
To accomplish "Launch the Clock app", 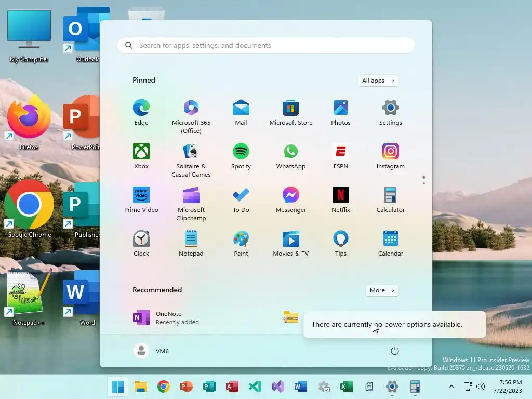I will tap(141, 244).
